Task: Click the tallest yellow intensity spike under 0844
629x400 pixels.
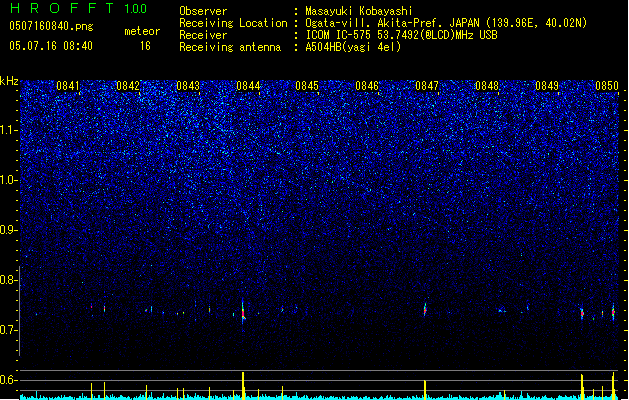Action: click(x=243, y=386)
